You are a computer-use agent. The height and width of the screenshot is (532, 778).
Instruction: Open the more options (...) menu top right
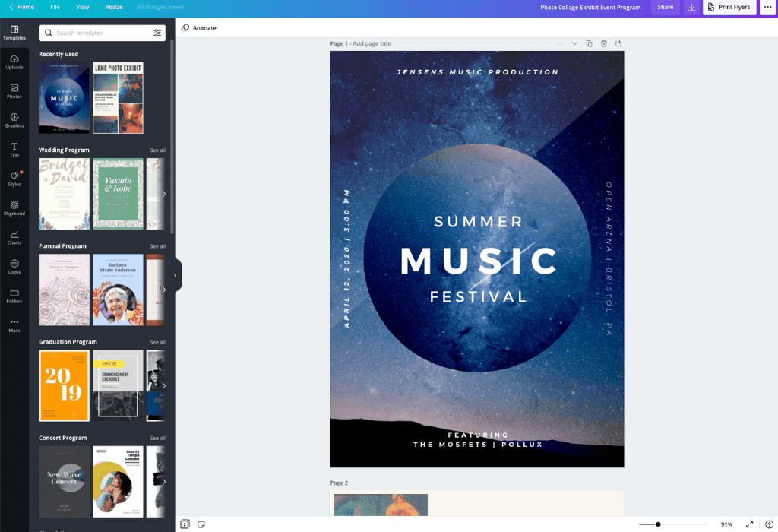768,7
